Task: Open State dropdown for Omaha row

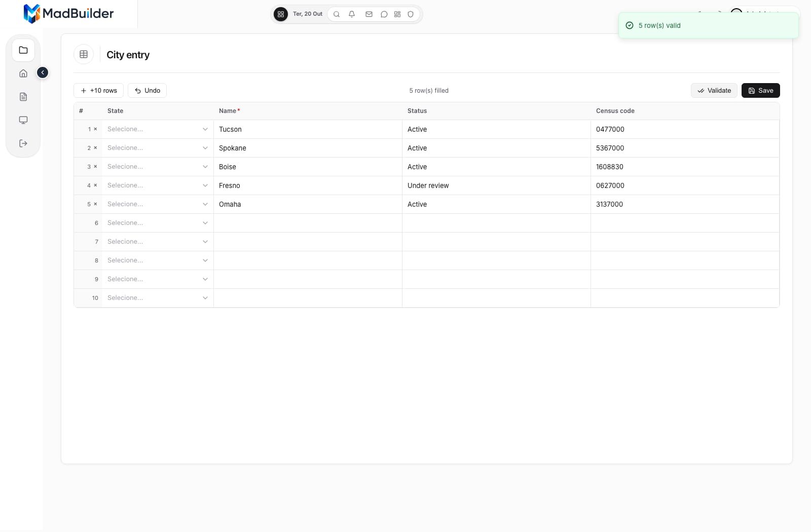Action: pos(158,204)
